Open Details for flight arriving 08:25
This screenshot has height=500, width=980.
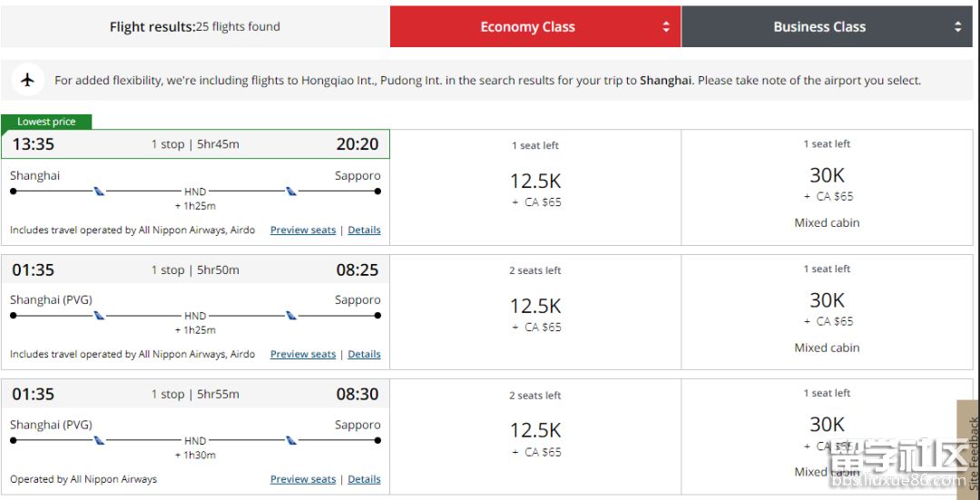[364, 355]
